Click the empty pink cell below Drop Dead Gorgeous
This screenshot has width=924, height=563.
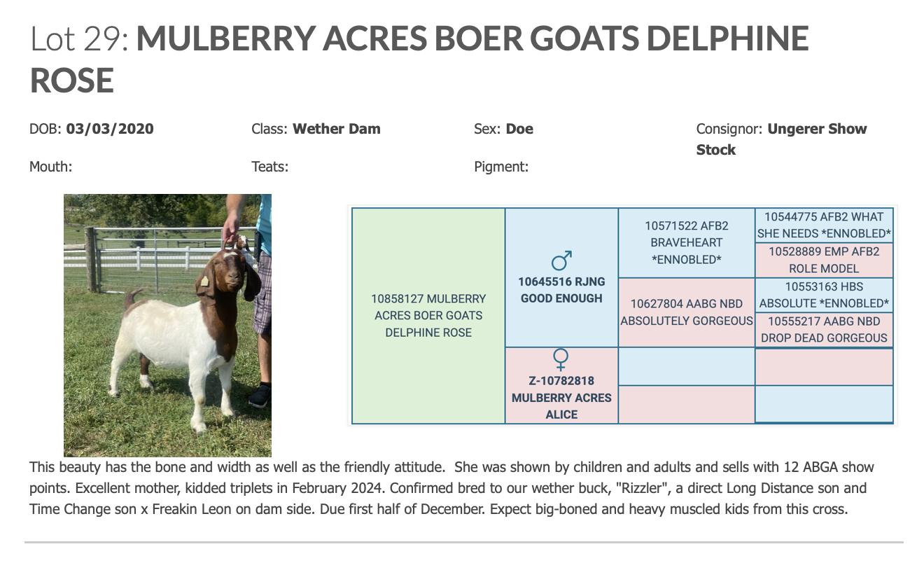824,366
